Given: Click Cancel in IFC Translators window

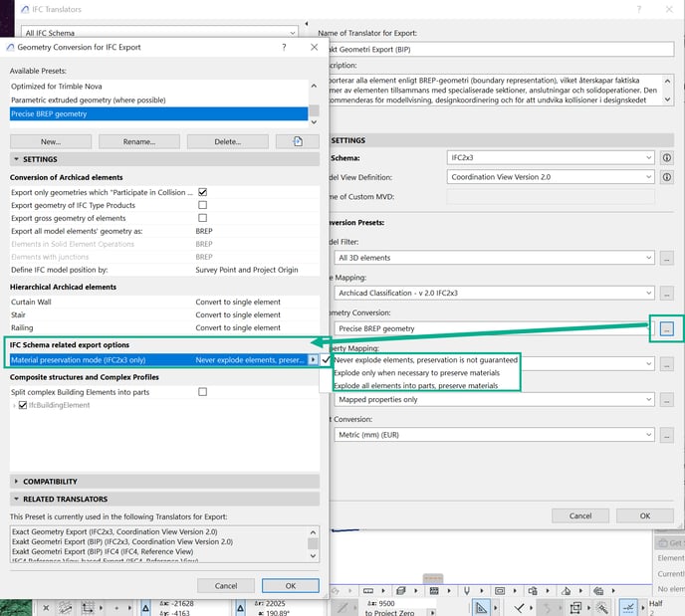Looking at the screenshot, I should (x=580, y=515).
